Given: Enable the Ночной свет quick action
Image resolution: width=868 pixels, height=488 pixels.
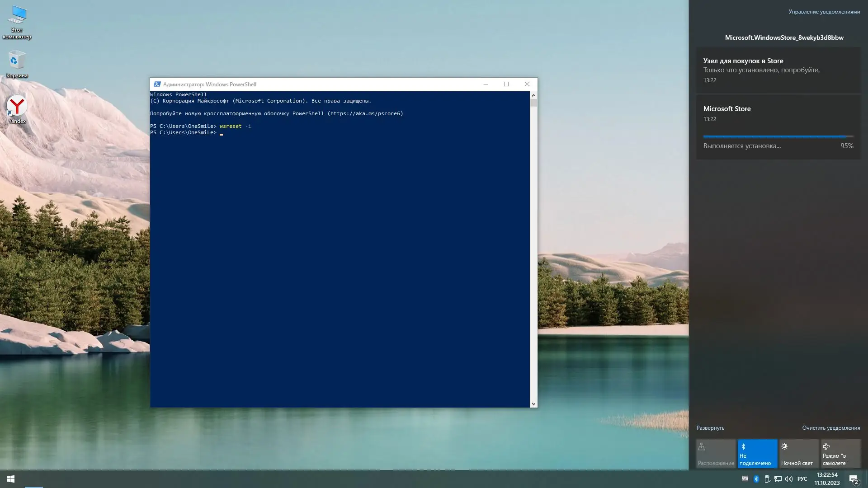Looking at the screenshot, I should click(x=799, y=453).
